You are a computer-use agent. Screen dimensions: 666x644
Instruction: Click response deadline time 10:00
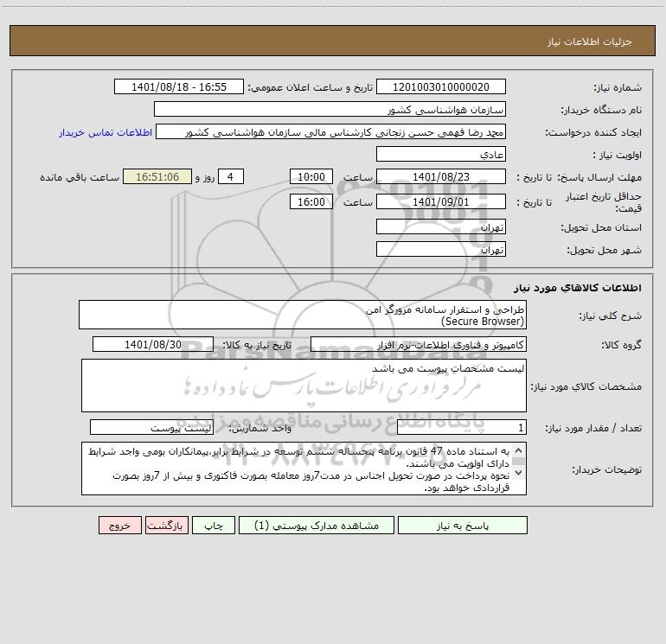pyautogui.click(x=311, y=176)
